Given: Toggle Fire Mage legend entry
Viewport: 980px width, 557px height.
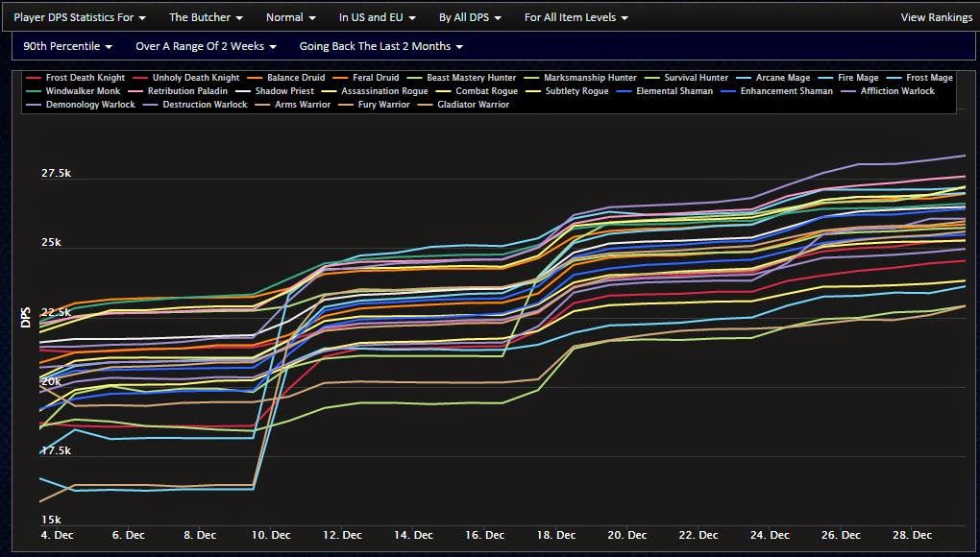Looking at the screenshot, I should click(x=848, y=78).
